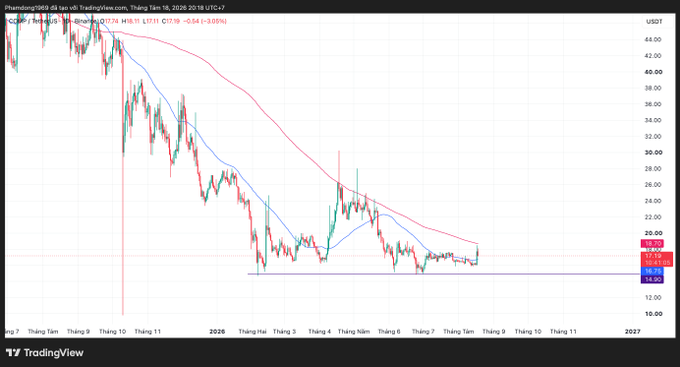Click the high value H18.11 in legend

coord(131,21)
